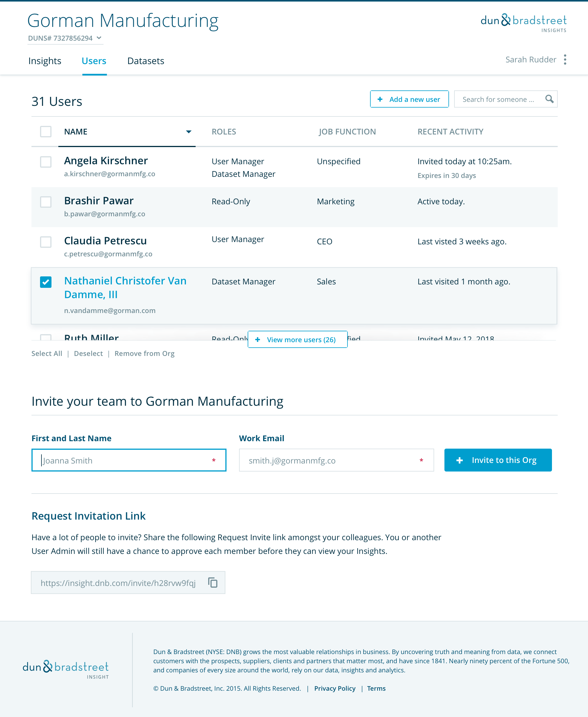Click the Deselect link
The width and height of the screenshot is (588, 717).
click(88, 353)
